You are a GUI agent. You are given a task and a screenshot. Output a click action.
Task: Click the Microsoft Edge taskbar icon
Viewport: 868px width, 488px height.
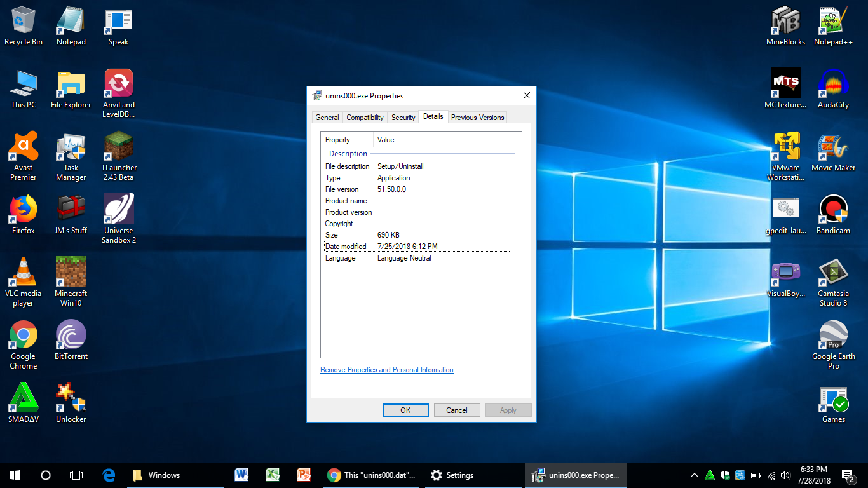tap(109, 475)
